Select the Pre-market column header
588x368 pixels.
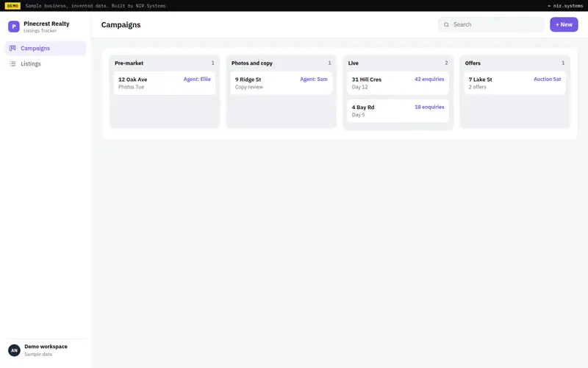[129, 63]
